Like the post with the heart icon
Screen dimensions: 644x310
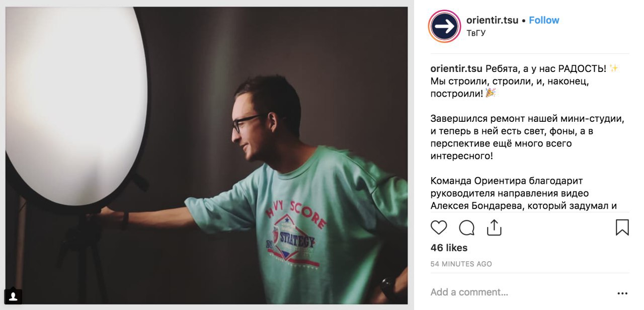click(439, 228)
